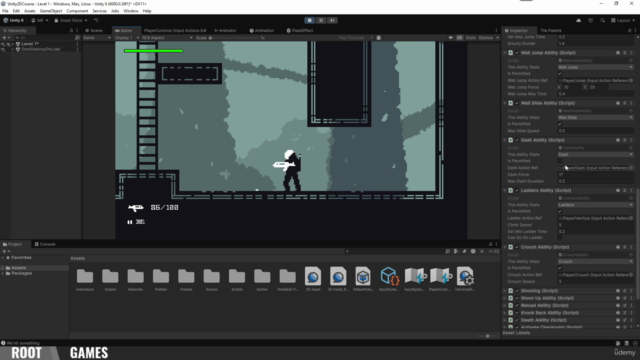This screenshot has height=360, width=640.
Task: Toggle Shooting script enabled checkbox
Action: coord(517,291)
